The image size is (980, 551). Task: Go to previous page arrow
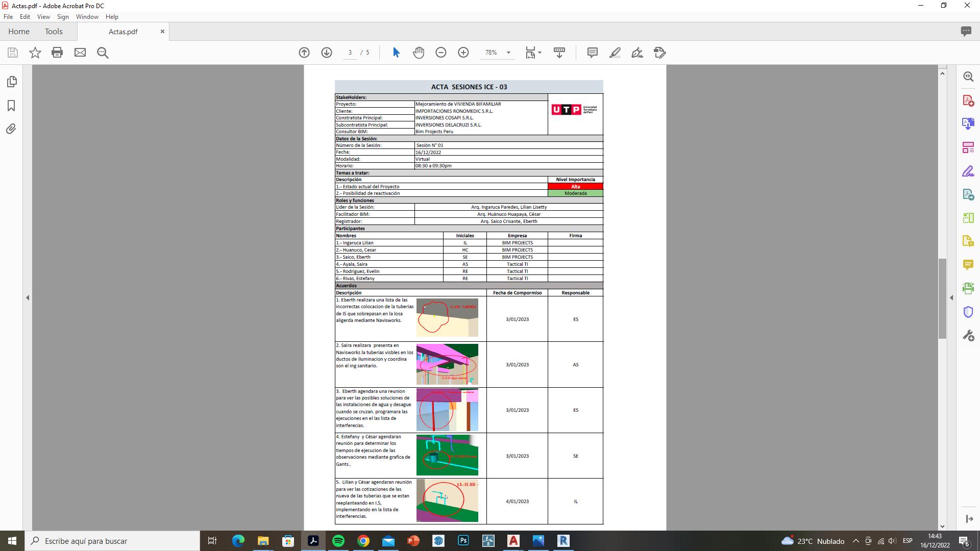click(304, 53)
